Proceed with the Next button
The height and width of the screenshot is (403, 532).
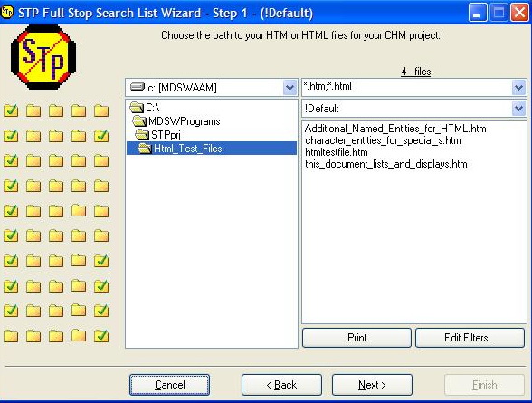(372, 385)
